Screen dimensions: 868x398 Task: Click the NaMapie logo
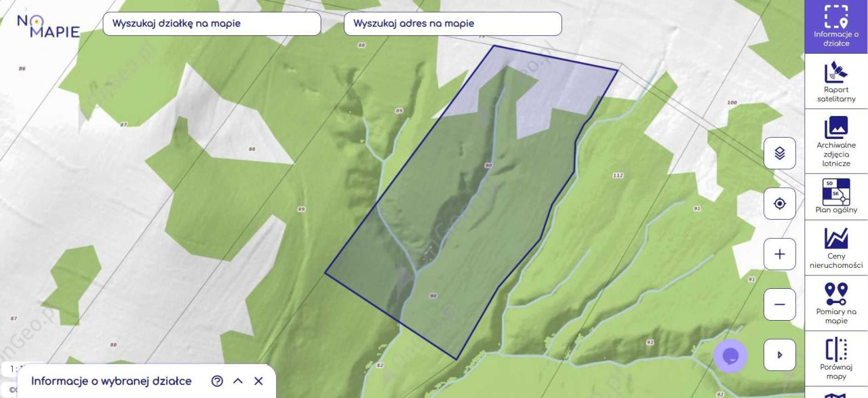pos(48,26)
